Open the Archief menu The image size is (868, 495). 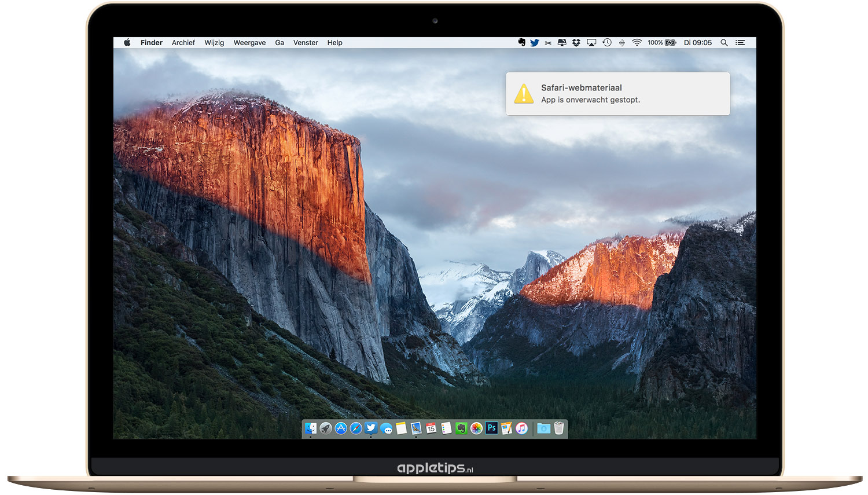pos(183,42)
